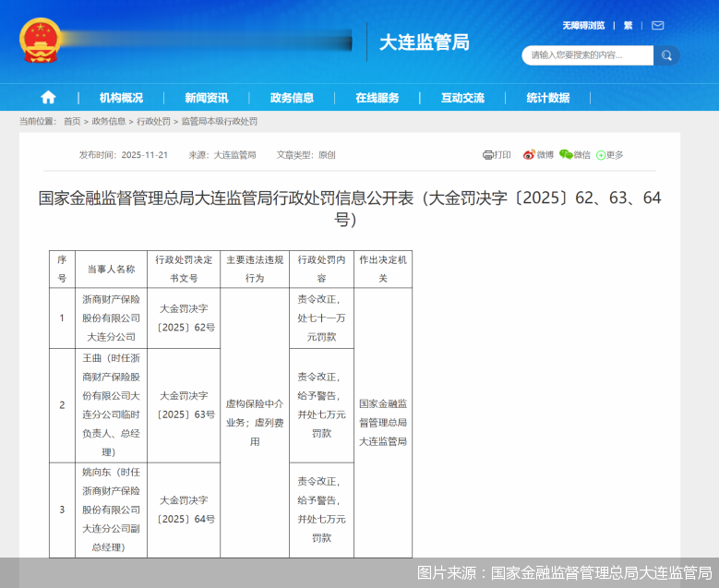Open the 在线服务 menu
Screen dimensions: 719x588
[x=377, y=98]
